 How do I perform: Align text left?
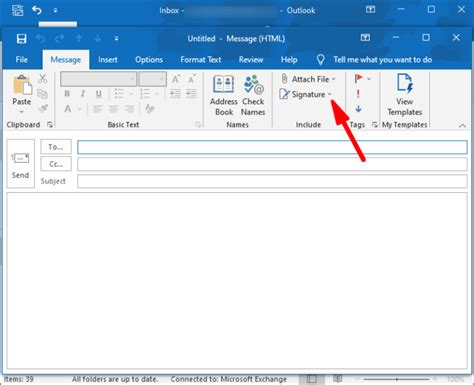[97, 109]
